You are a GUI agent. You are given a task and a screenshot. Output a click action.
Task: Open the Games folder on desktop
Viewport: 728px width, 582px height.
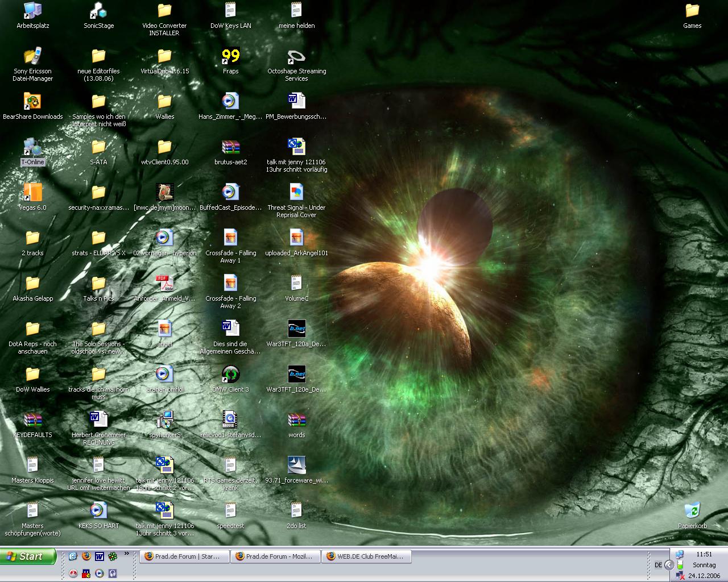point(692,11)
